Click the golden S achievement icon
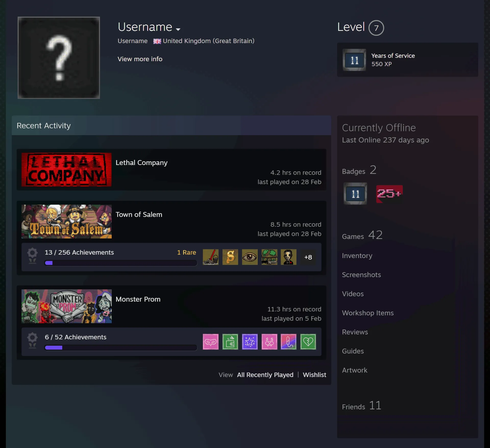The image size is (490, 448). pyautogui.click(x=230, y=257)
